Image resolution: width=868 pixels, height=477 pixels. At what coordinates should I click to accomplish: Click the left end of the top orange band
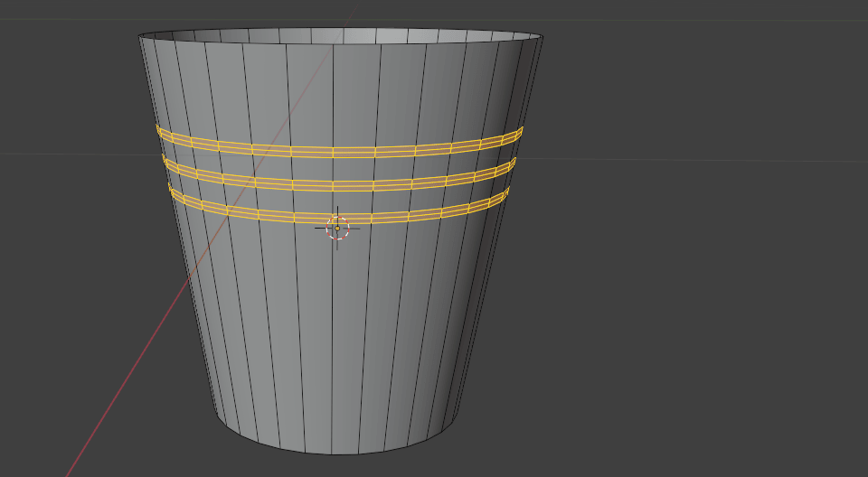click(159, 131)
